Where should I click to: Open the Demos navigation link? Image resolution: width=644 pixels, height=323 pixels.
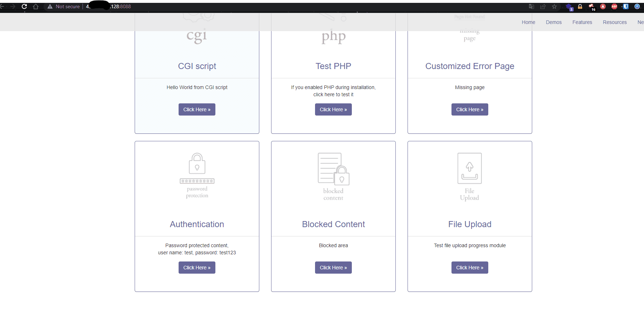(554, 22)
